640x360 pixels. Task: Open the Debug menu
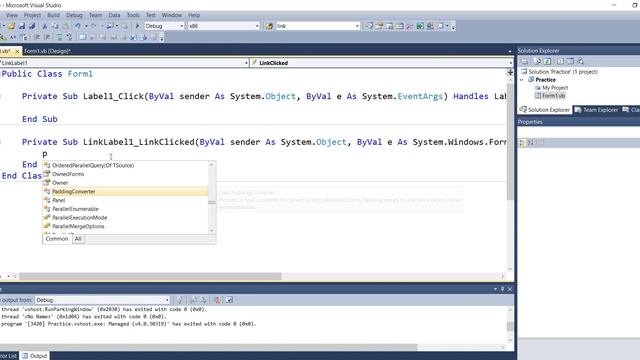click(x=74, y=15)
